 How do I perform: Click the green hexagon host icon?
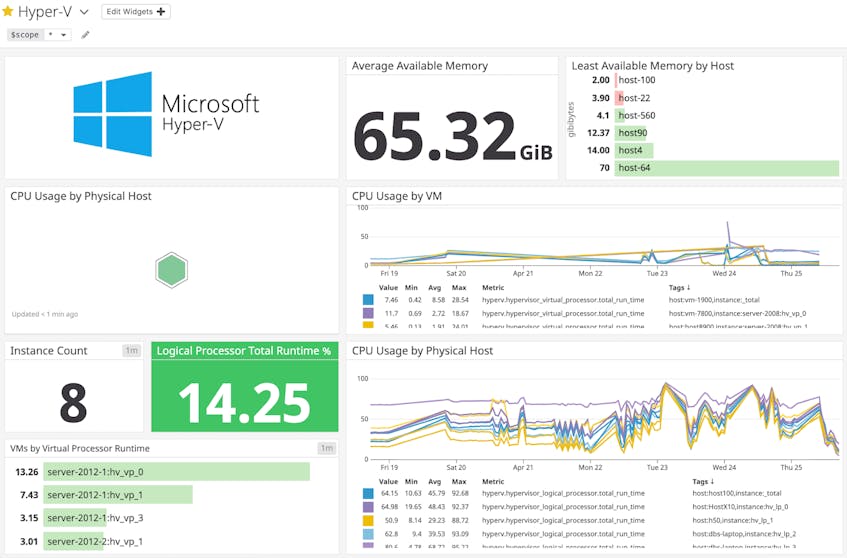tap(172, 270)
